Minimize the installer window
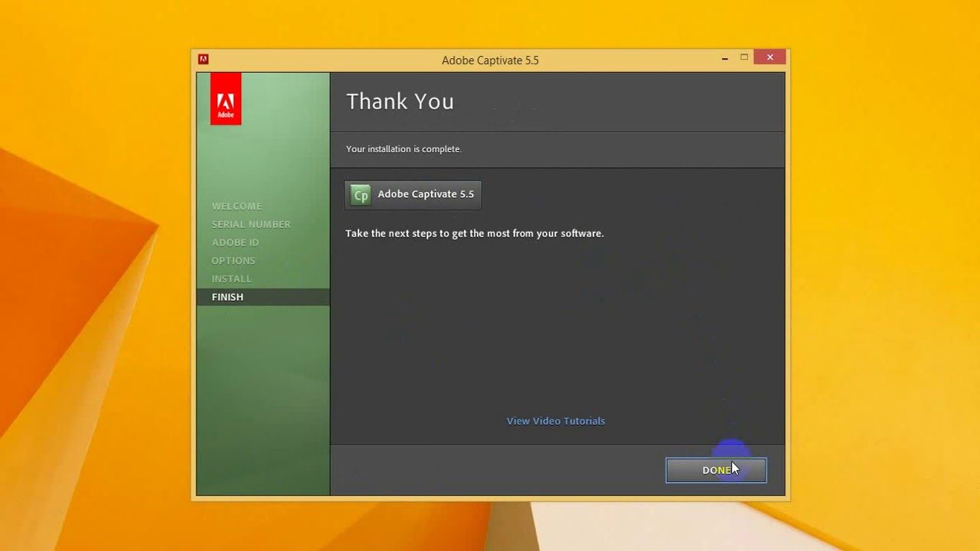Viewport: 980px width, 551px height. (724, 57)
